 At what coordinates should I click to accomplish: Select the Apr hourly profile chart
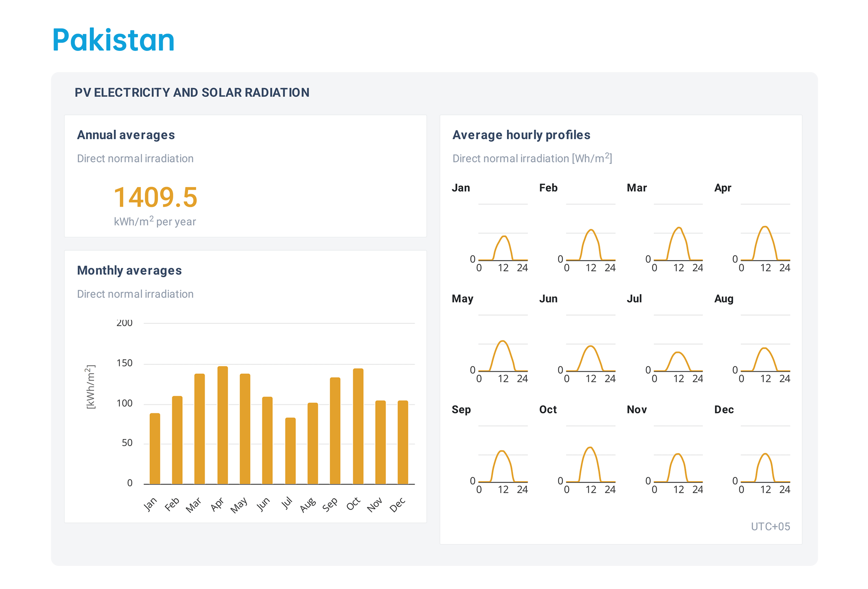765,239
